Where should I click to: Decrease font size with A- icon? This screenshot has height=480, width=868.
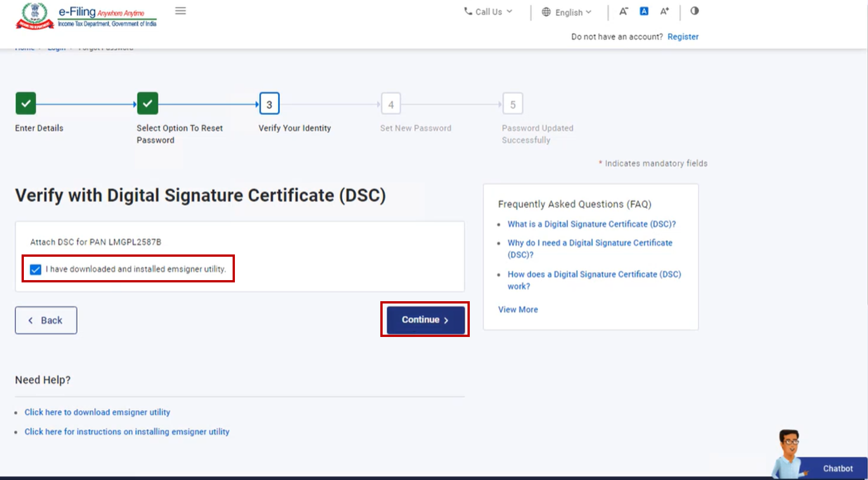coord(623,11)
